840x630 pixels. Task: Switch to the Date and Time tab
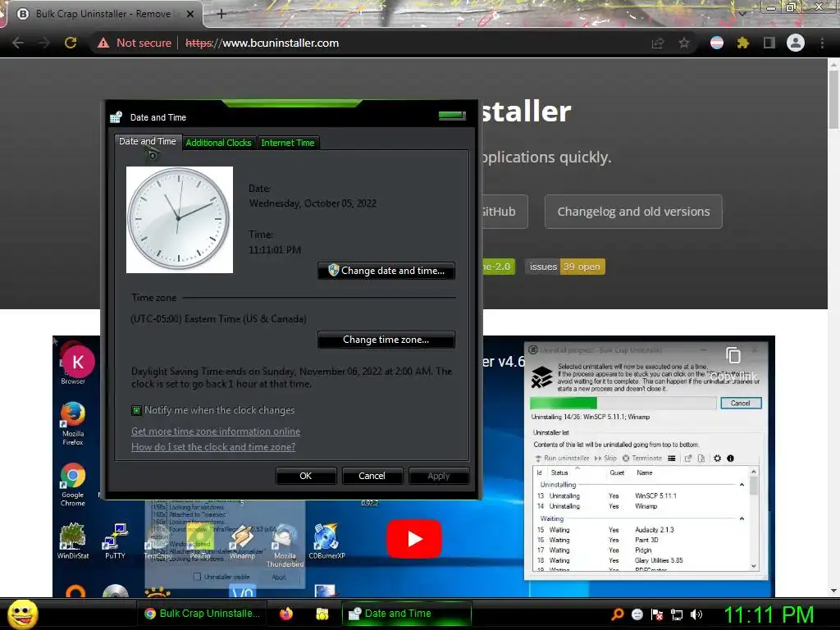[148, 141]
